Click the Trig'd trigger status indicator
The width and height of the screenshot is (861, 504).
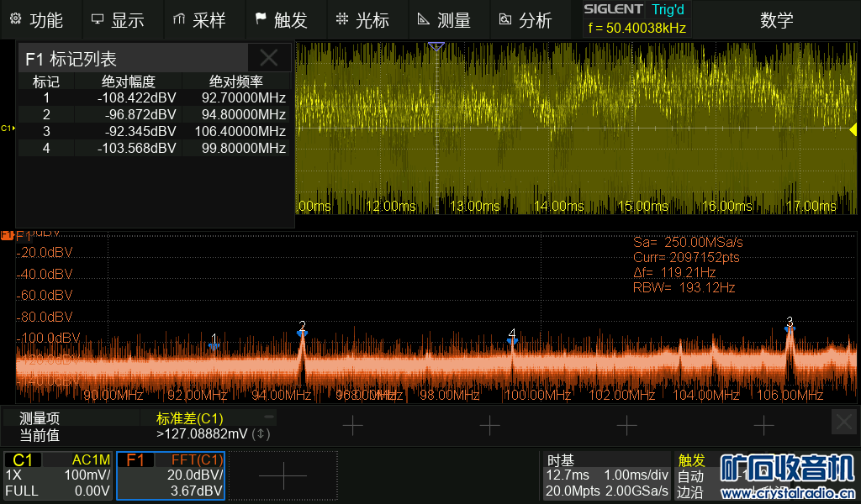[668, 9]
